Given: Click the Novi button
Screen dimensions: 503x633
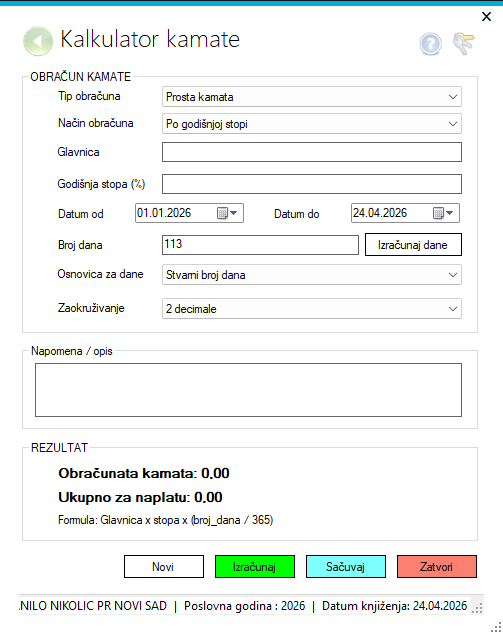Looking at the screenshot, I should [164, 566].
